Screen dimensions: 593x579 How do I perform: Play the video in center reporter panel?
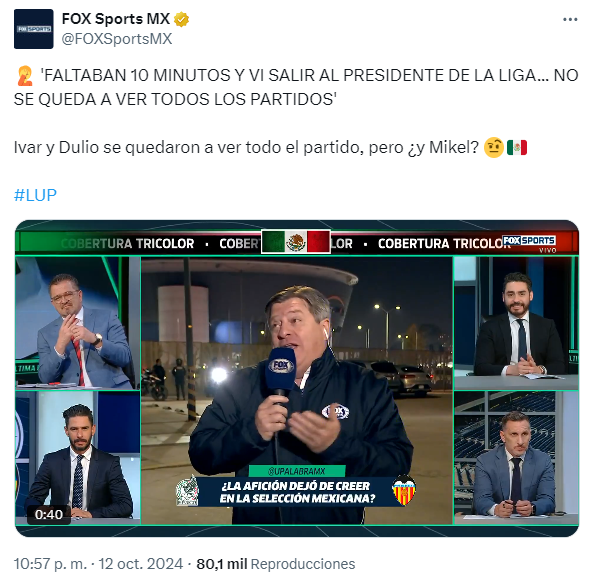(x=296, y=390)
